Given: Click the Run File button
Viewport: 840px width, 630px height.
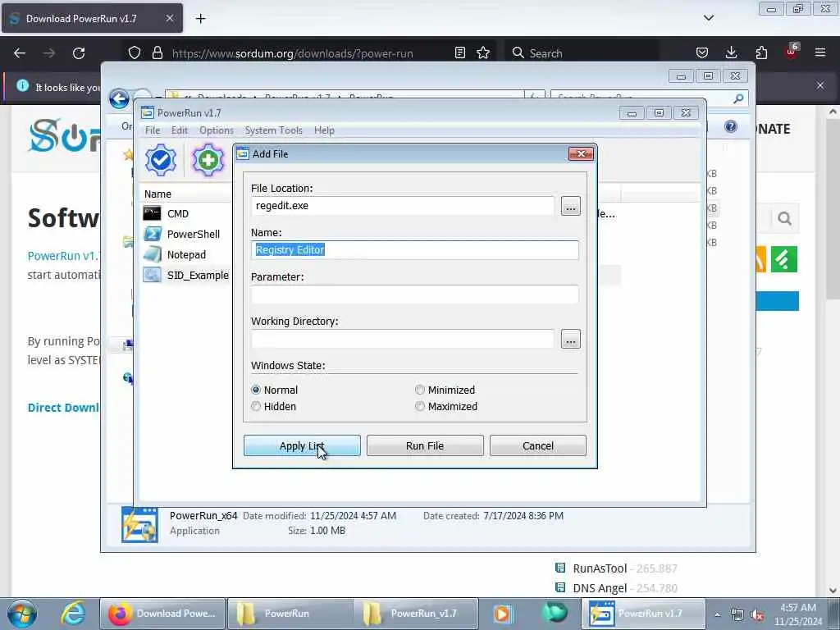Looking at the screenshot, I should pos(425,445).
